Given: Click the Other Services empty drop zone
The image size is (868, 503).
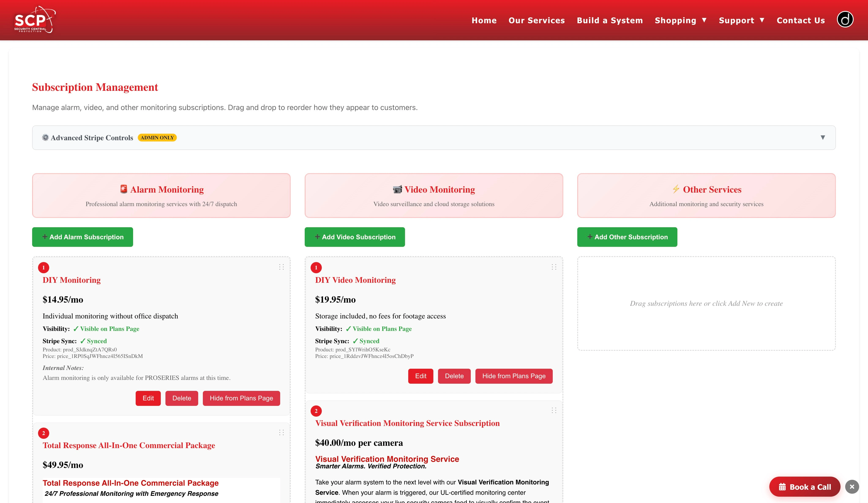Looking at the screenshot, I should point(706,303).
